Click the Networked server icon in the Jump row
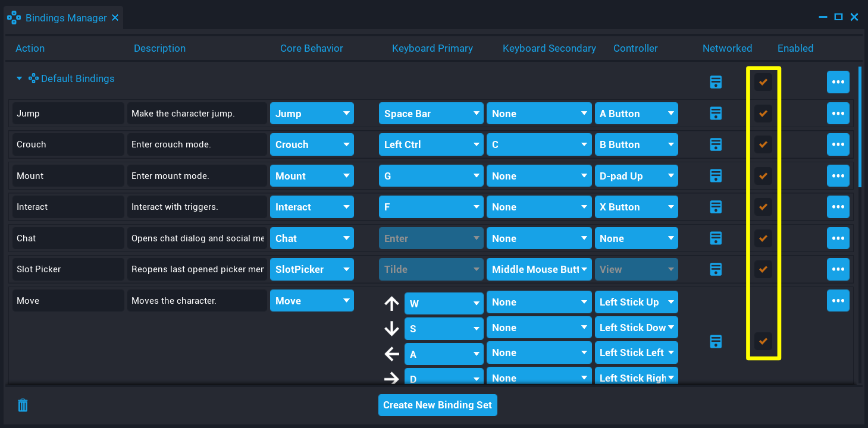Image resolution: width=868 pixels, height=428 pixels. click(715, 113)
